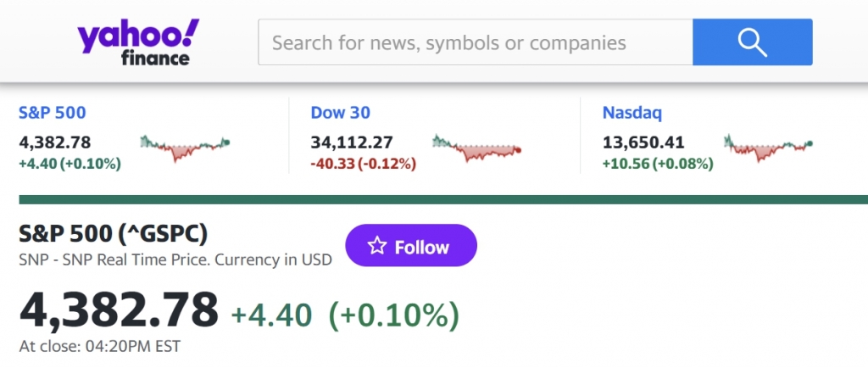Screen dimensions: 868x368
Task: Click the large 4,382.78 quote price
Action: click(119, 309)
